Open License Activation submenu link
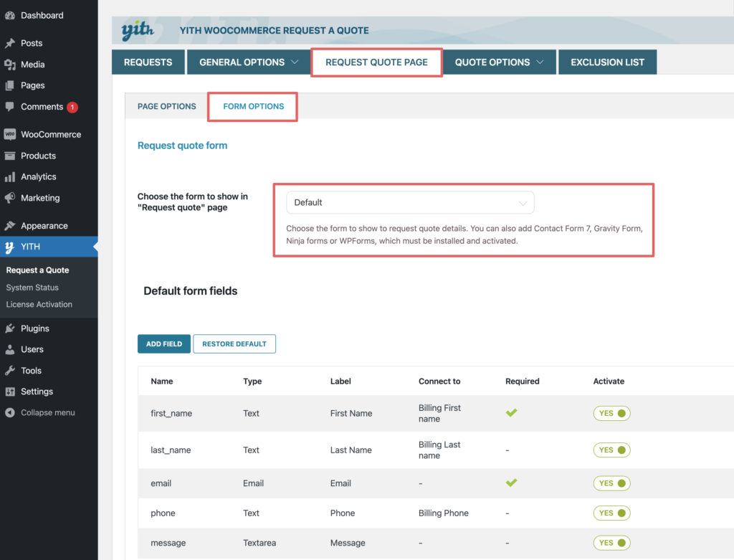734x560 pixels. pos(39,304)
